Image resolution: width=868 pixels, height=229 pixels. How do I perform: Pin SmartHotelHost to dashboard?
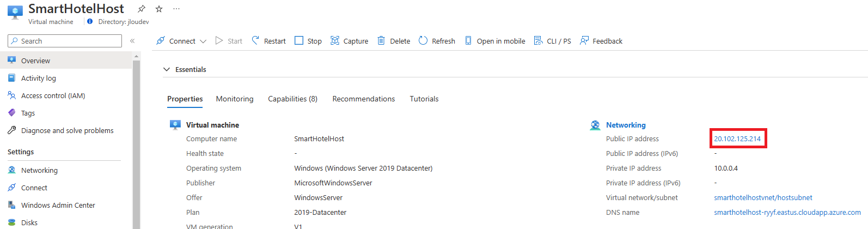(x=142, y=9)
